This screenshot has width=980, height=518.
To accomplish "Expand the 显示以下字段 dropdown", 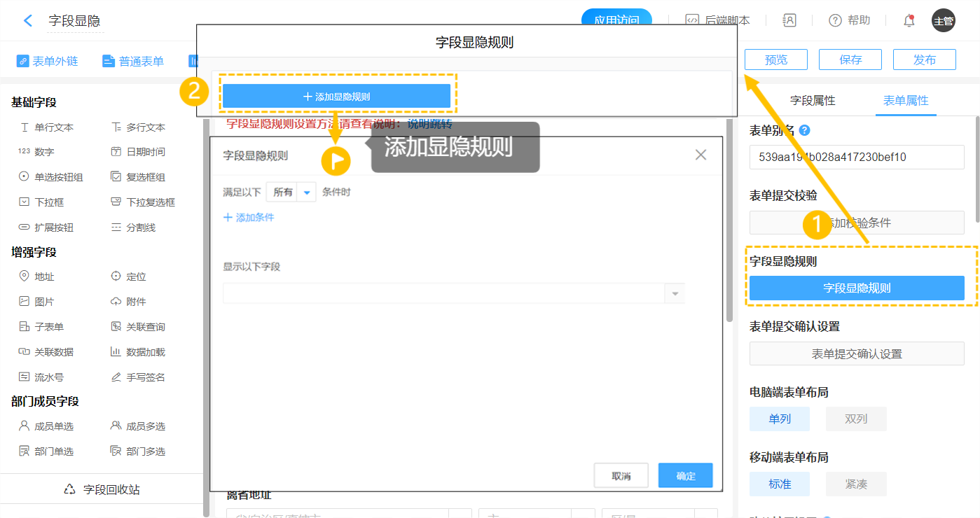I will [x=675, y=293].
